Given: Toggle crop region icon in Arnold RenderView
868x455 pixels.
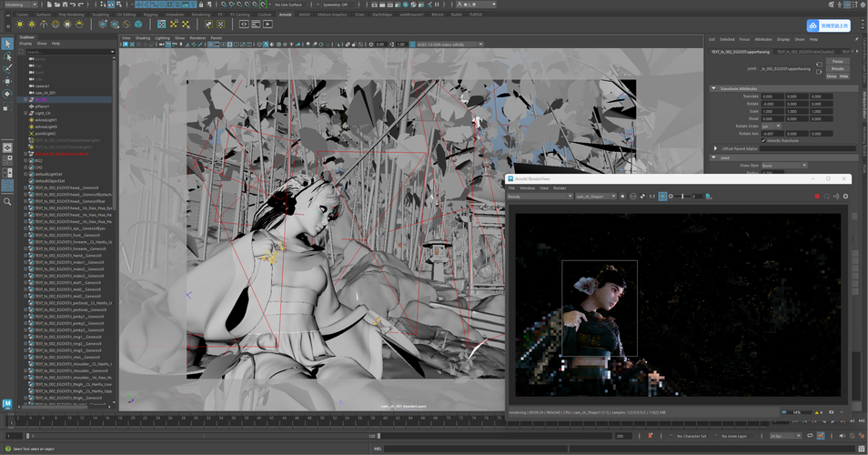Looking at the screenshot, I should (662, 197).
